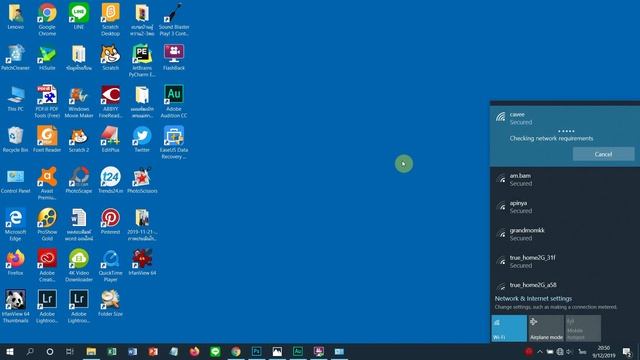Viewport: 640px width, 360px height.
Task: Show hidden system tray icons
Action: 540,351
